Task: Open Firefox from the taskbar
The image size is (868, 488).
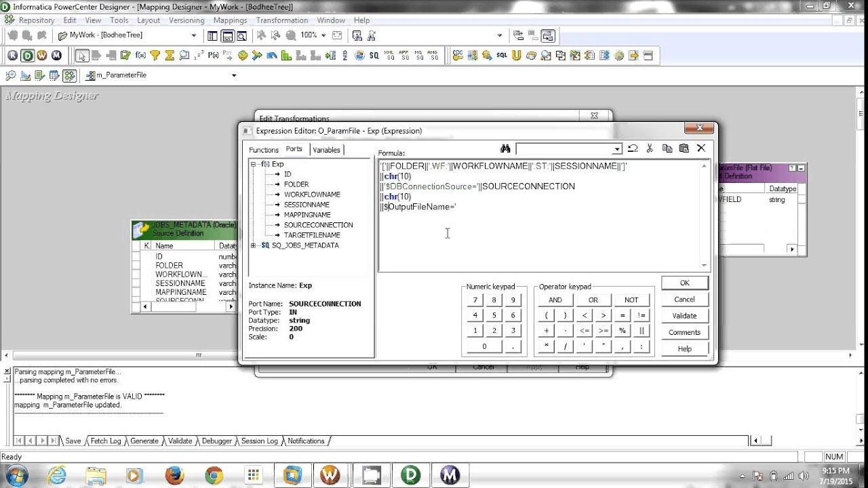Action: (174, 475)
